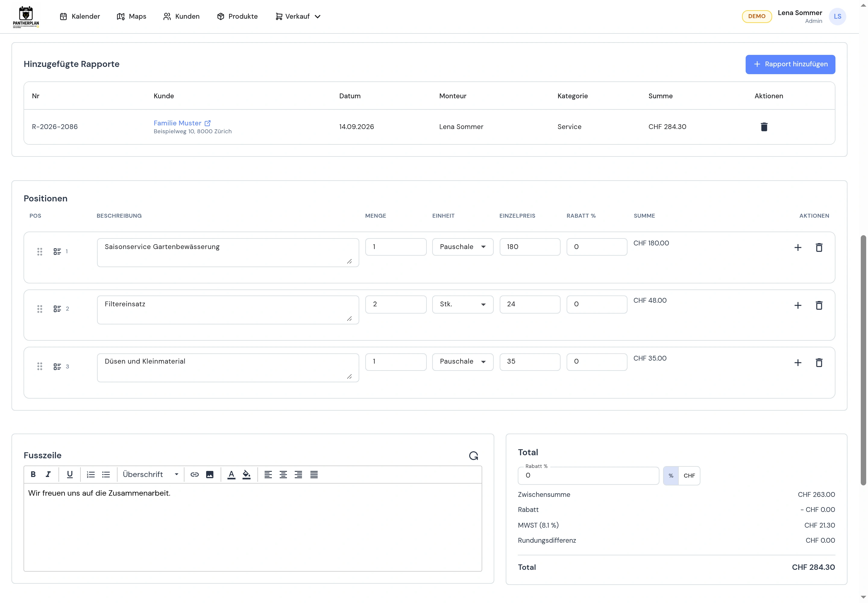The height and width of the screenshot is (603, 868).
Task: Open the background fill color picker
Action: point(246,475)
